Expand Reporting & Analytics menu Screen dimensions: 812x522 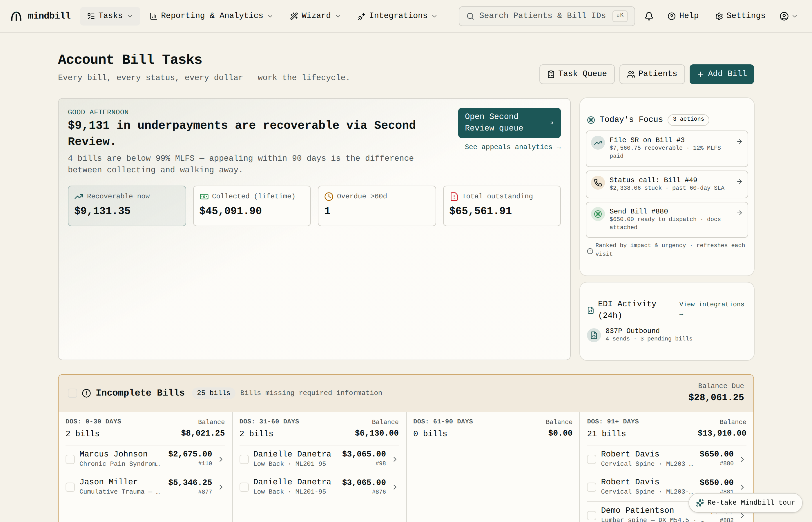(x=211, y=16)
